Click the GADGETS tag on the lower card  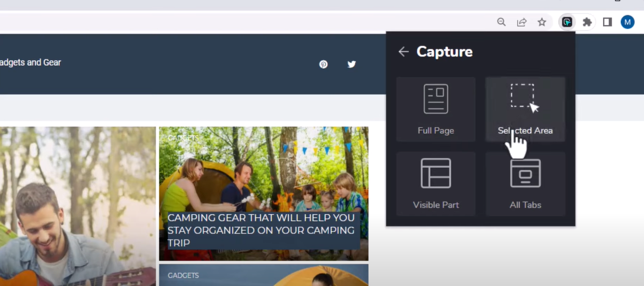[183, 275]
